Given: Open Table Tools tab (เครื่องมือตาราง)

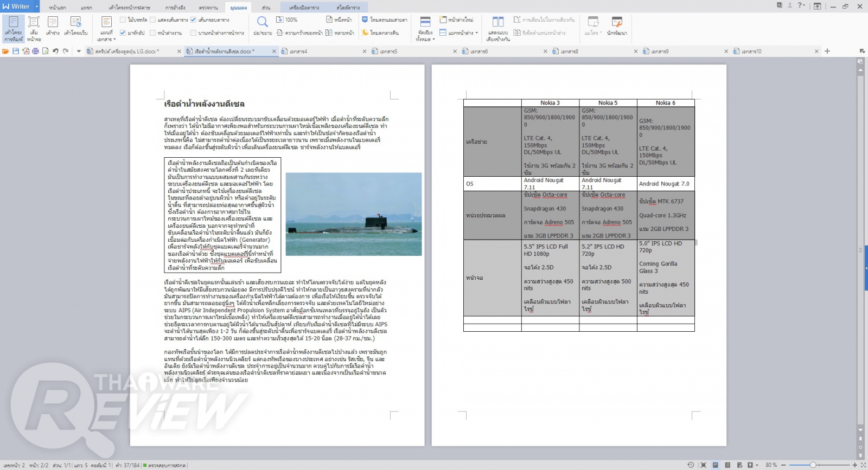Looking at the screenshot, I should 304,8.
